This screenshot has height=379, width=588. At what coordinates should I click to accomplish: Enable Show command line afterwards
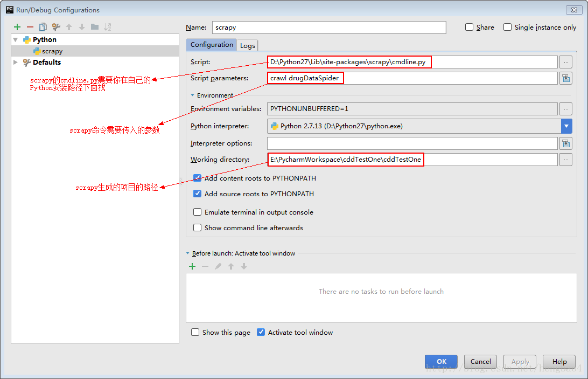tap(197, 228)
